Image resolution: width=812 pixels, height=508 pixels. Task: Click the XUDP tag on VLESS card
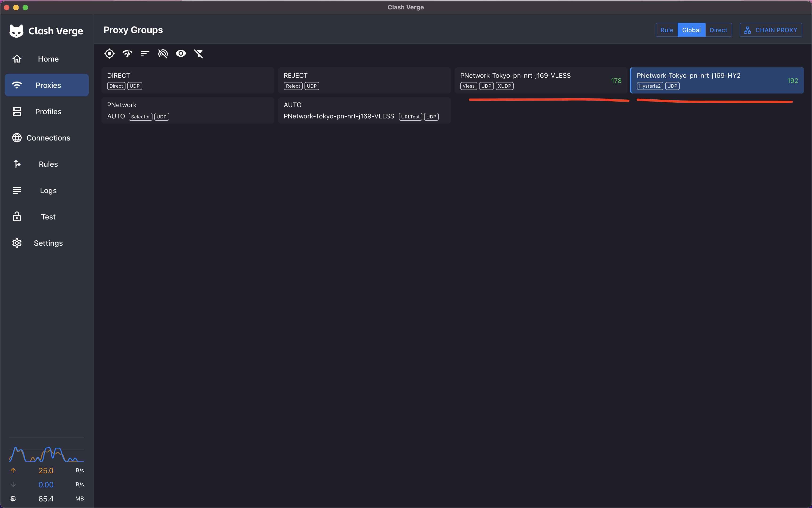[504, 86]
